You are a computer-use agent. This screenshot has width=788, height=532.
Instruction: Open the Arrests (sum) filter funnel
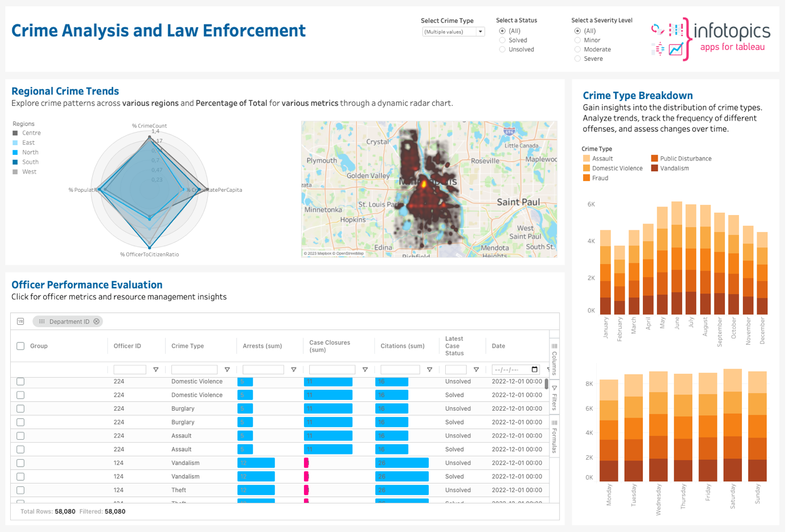click(293, 370)
